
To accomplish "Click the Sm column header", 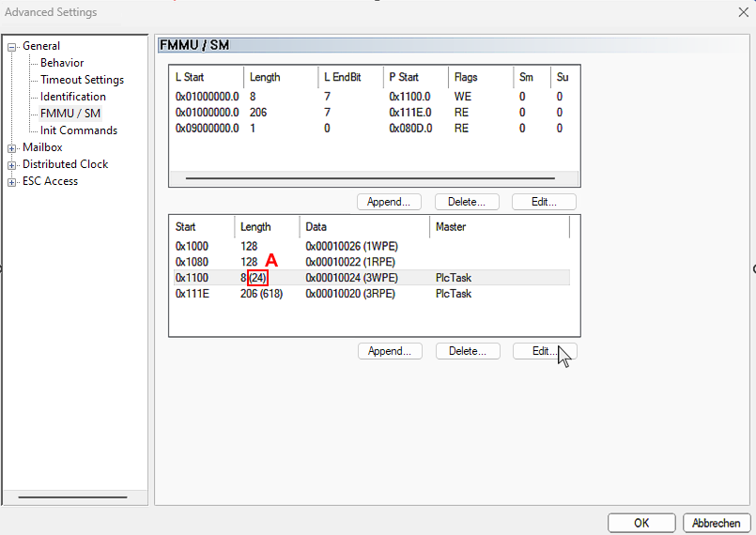I will click(x=532, y=77).
